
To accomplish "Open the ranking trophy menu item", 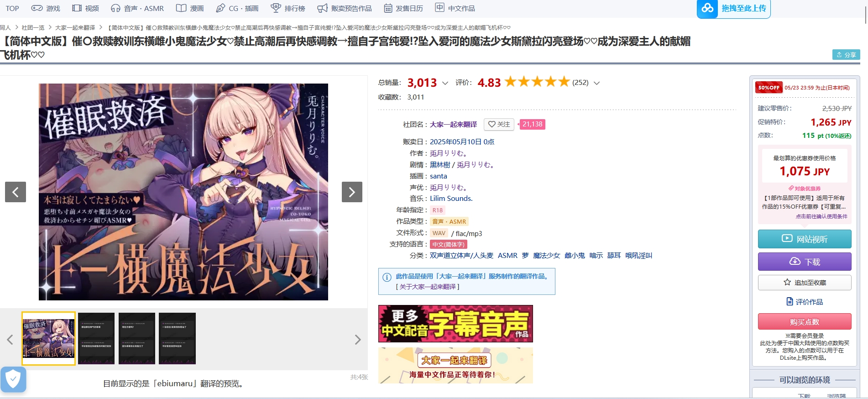I will click(288, 8).
